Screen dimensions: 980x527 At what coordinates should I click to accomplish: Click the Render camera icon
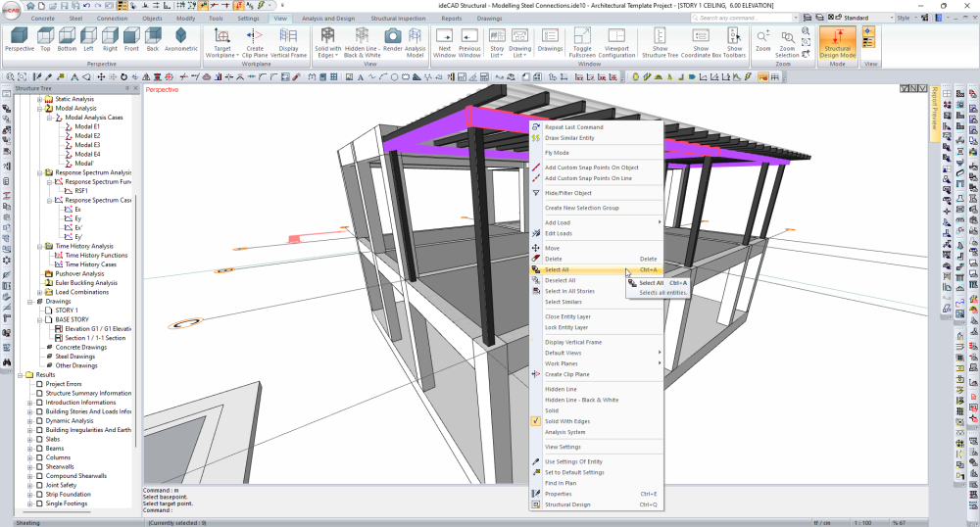tap(392, 37)
